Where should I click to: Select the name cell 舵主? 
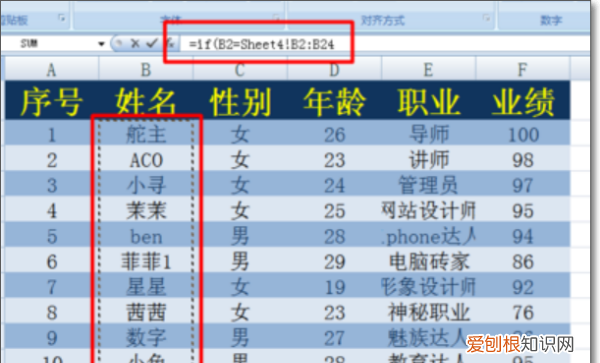coord(146,134)
